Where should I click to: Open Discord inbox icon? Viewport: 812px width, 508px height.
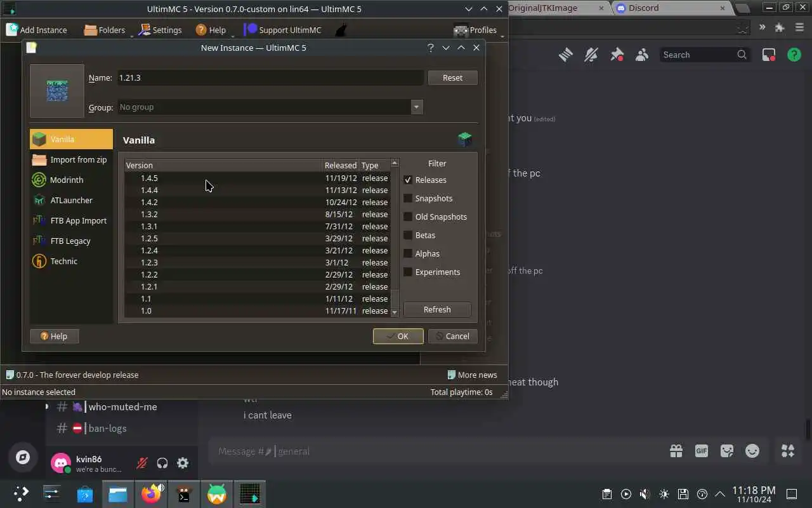click(769, 55)
